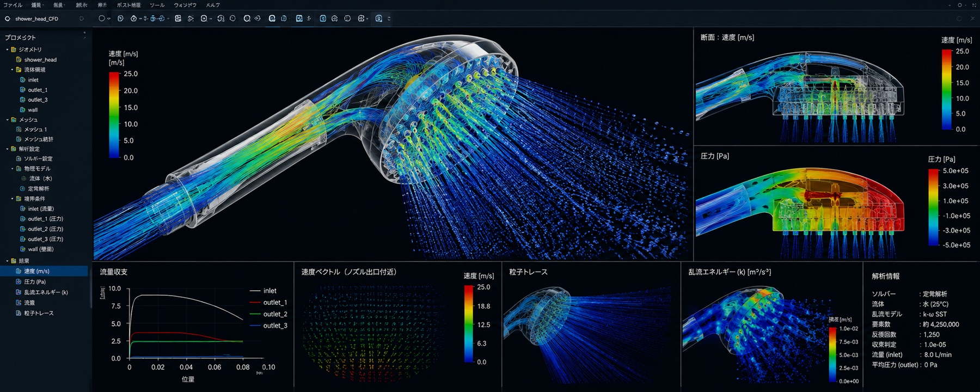Click the メッシュ統計 item icon
980x392 pixels.
point(19,139)
